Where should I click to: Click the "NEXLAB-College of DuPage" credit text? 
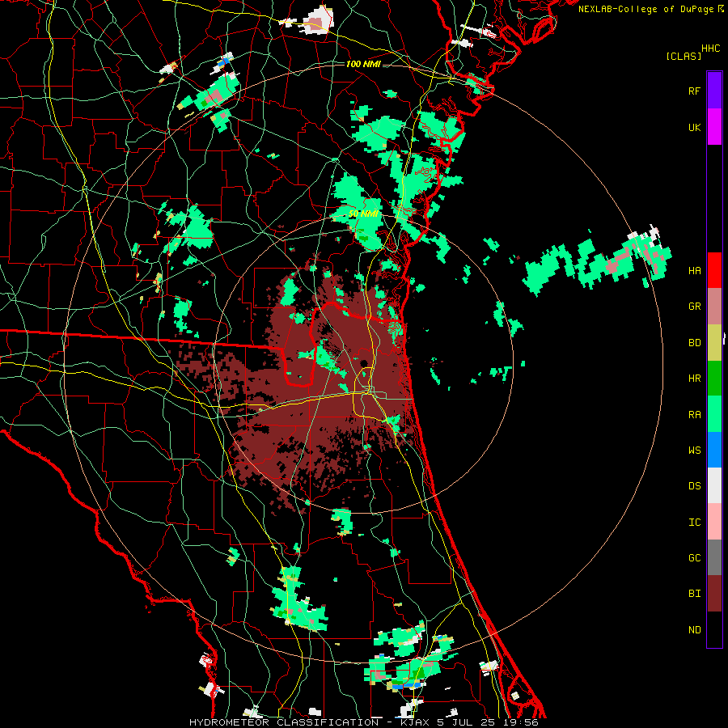point(645,9)
